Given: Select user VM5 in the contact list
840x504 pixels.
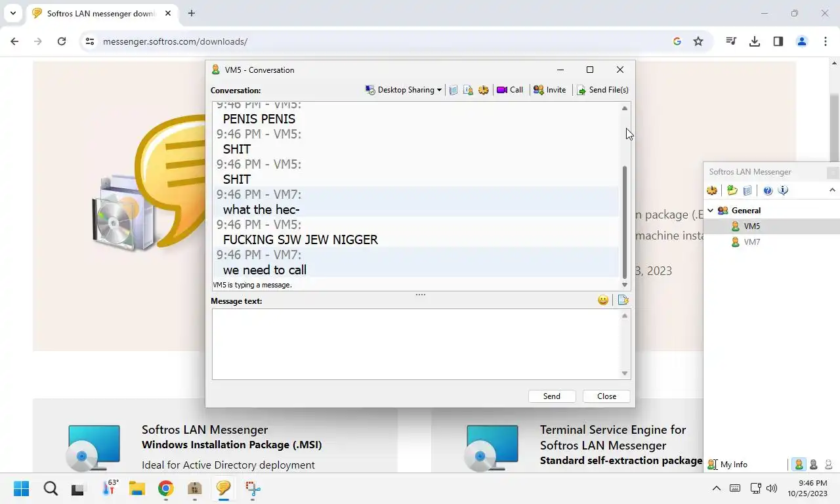Looking at the screenshot, I should tap(772, 226).
